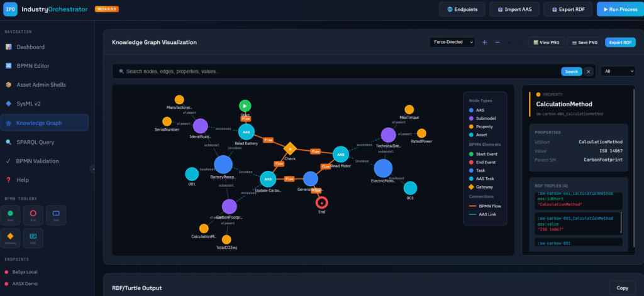Screen dimensions: 644x296
Task: Select the CarbonFootprint submodel node in graph
Action: coord(229,206)
